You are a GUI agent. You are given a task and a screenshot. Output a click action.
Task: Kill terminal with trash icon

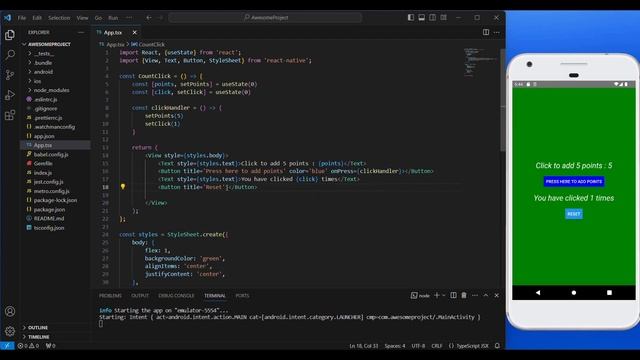[464, 295]
